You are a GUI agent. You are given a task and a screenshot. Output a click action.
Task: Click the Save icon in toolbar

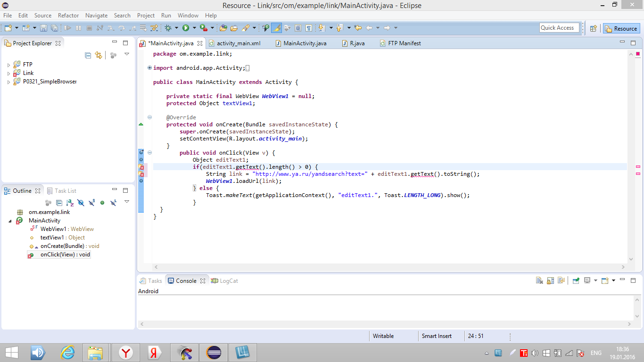point(43,28)
